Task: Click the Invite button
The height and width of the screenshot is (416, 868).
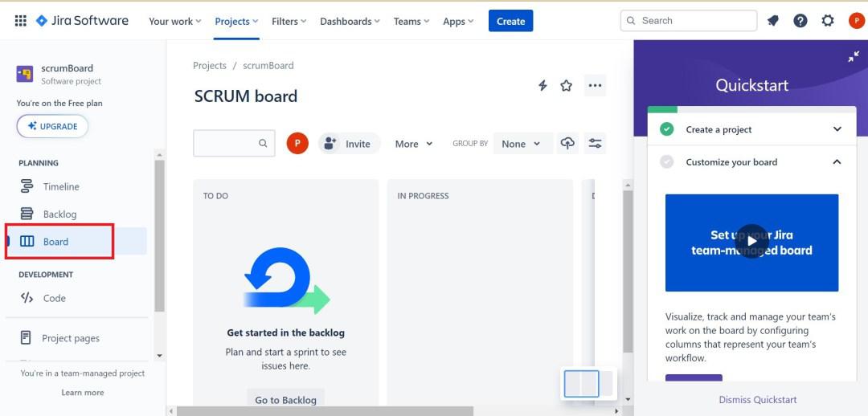Action: click(350, 143)
